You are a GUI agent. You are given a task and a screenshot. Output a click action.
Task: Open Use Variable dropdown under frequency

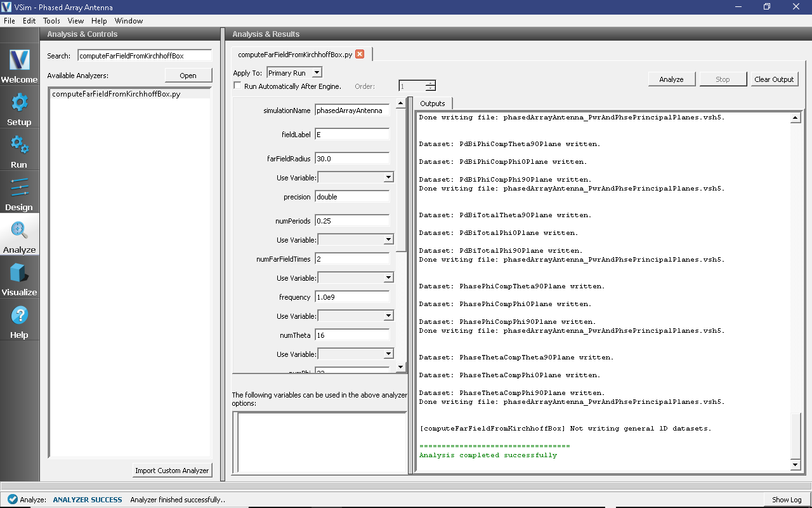point(355,316)
